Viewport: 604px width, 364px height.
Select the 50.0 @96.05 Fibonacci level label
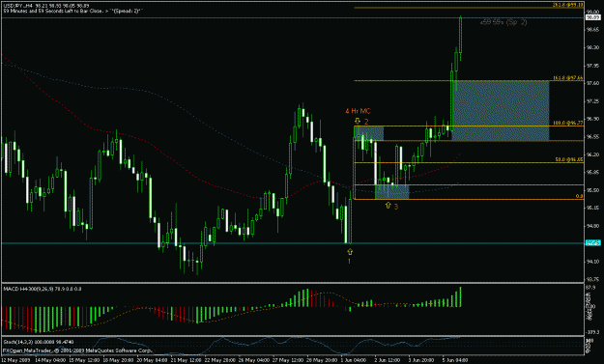[x=568, y=159]
